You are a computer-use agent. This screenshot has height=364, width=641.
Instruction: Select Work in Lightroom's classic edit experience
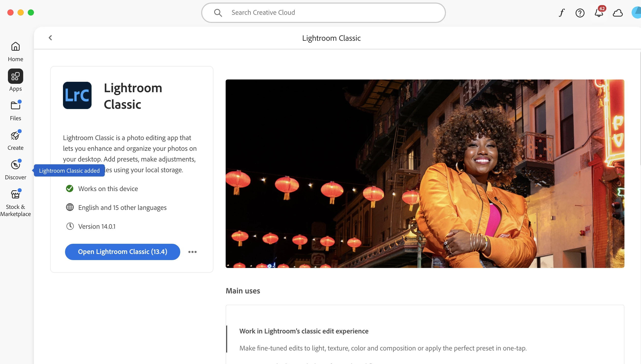[x=304, y=331]
